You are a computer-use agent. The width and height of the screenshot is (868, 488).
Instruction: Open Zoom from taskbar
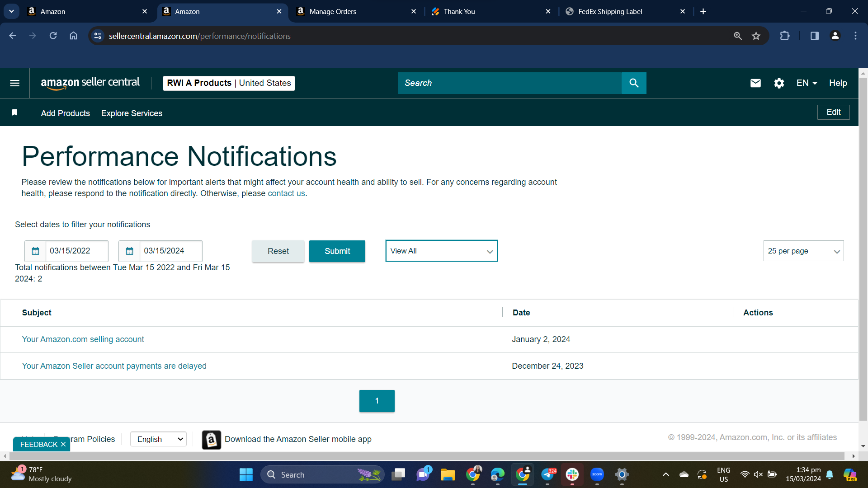click(x=597, y=474)
